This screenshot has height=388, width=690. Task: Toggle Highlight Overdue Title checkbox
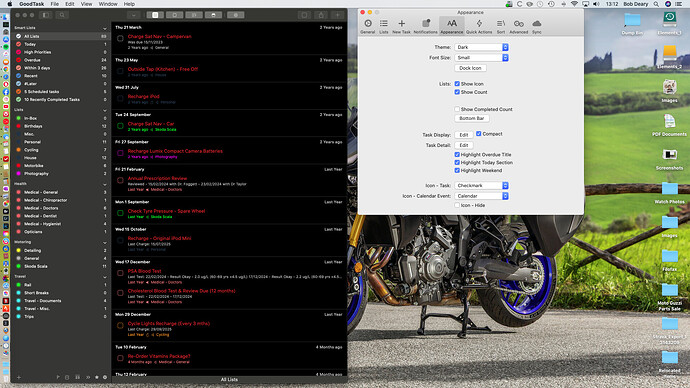[457, 154]
